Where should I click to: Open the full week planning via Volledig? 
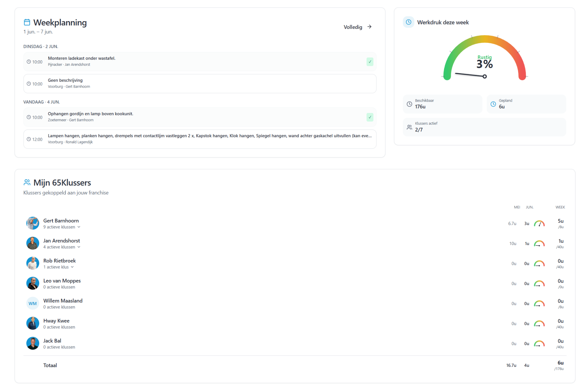pos(357,27)
